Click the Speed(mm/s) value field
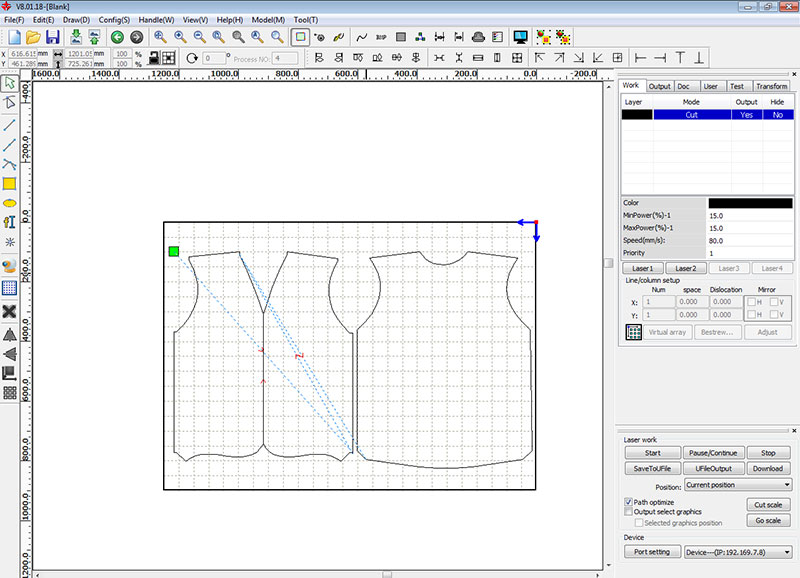The width and height of the screenshot is (800, 578). (x=750, y=241)
